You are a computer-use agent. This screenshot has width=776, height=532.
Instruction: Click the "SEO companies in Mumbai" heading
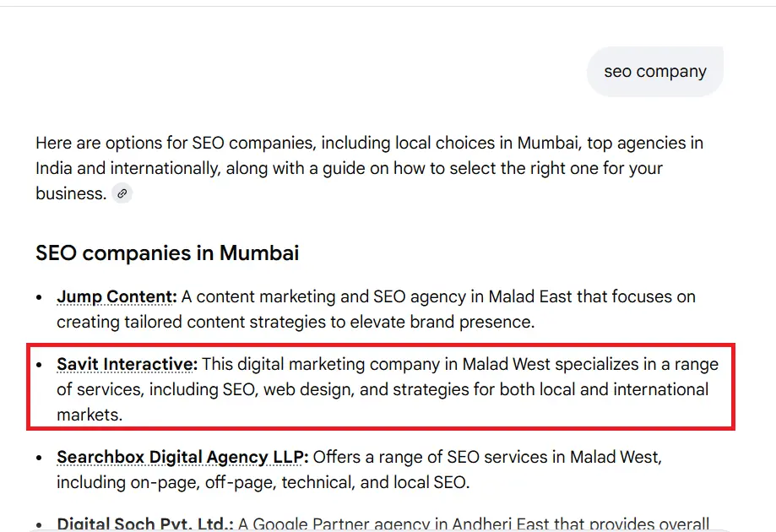pyautogui.click(x=167, y=253)
